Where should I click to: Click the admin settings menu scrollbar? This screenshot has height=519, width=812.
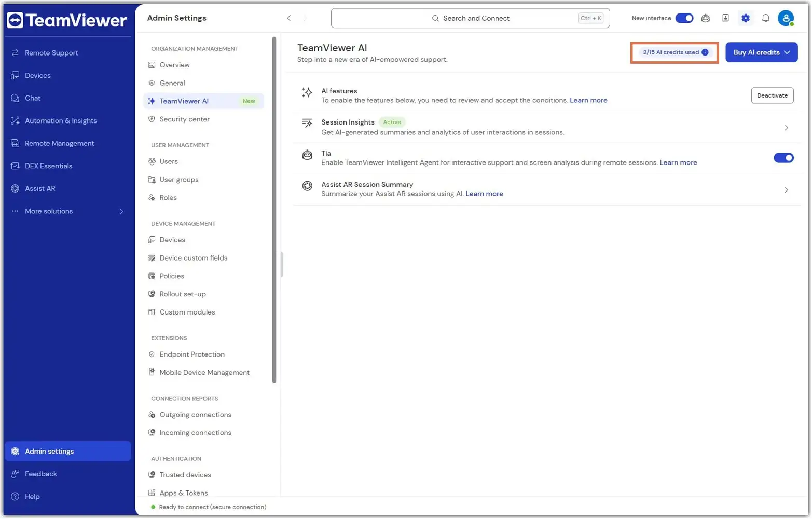[x=274, y=210]
